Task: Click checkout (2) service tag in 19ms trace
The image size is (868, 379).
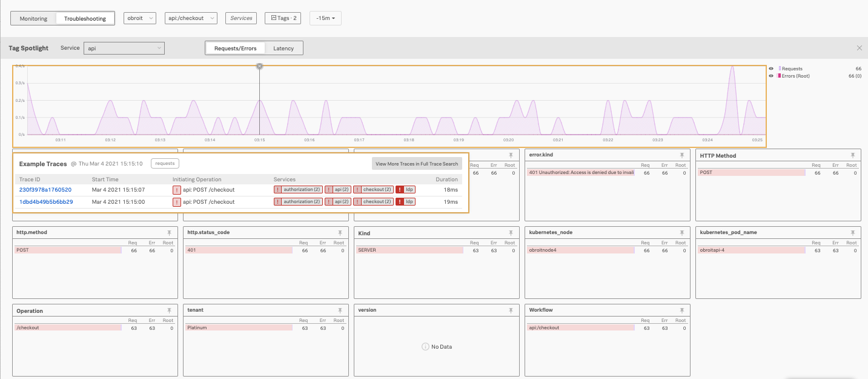Action: [374, 201]
